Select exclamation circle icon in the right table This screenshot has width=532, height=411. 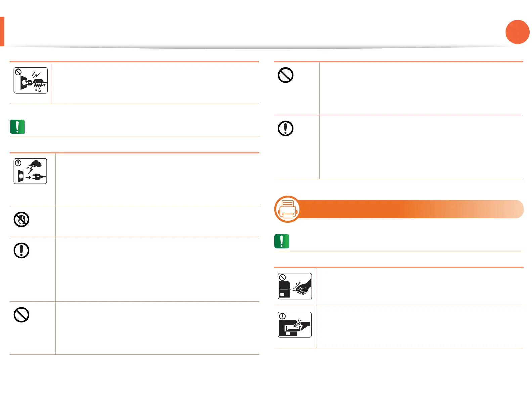286,128
